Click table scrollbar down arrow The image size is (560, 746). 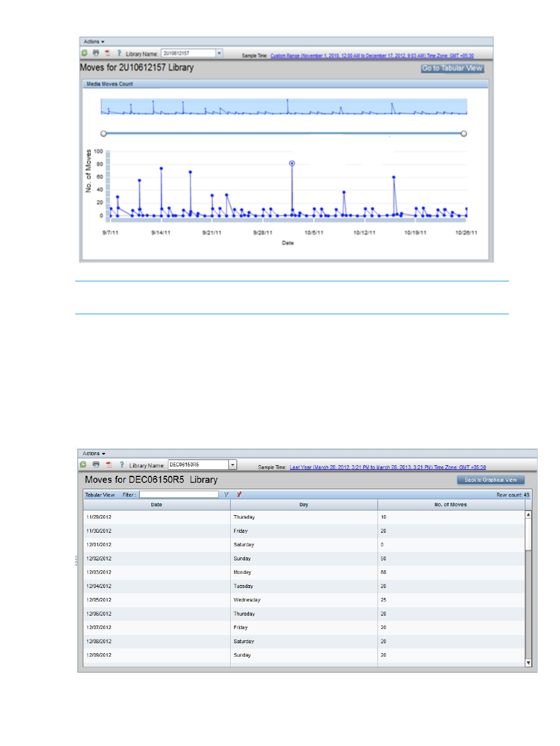pyautogui.click(x=528, y=663)
